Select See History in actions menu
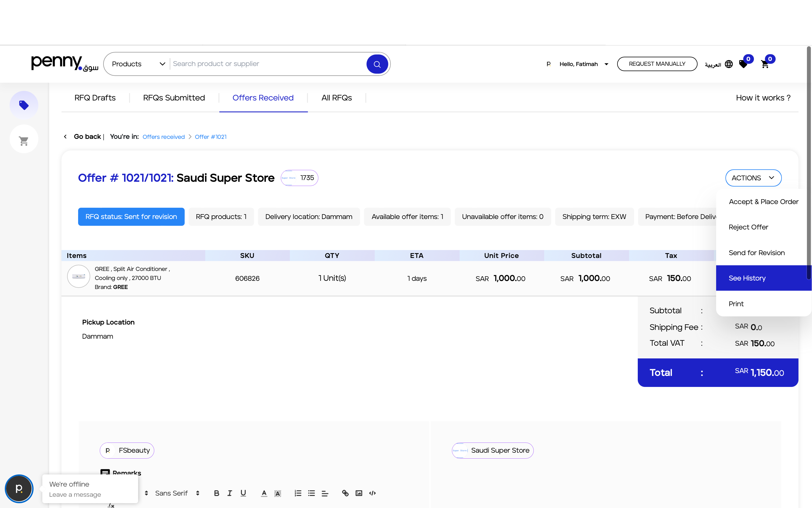This screenshot has width=812, height=508. point(763,278)
